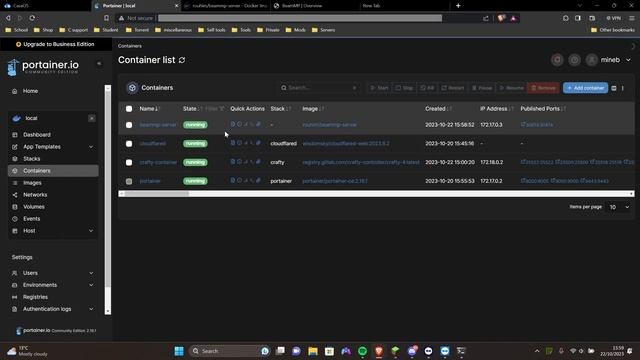Click the browser address bar
Viewport: 640px width, 360px height.
(x=300, y=18)
